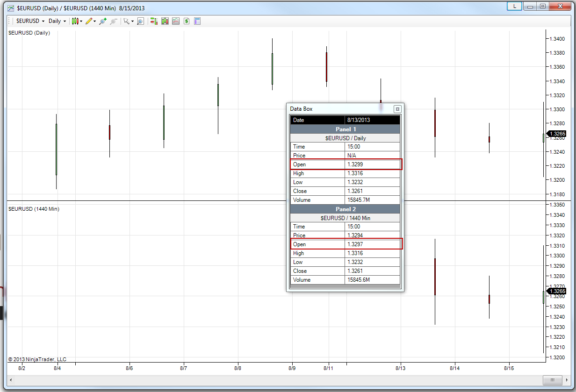Click the Panel 1 Open value row

346,164
